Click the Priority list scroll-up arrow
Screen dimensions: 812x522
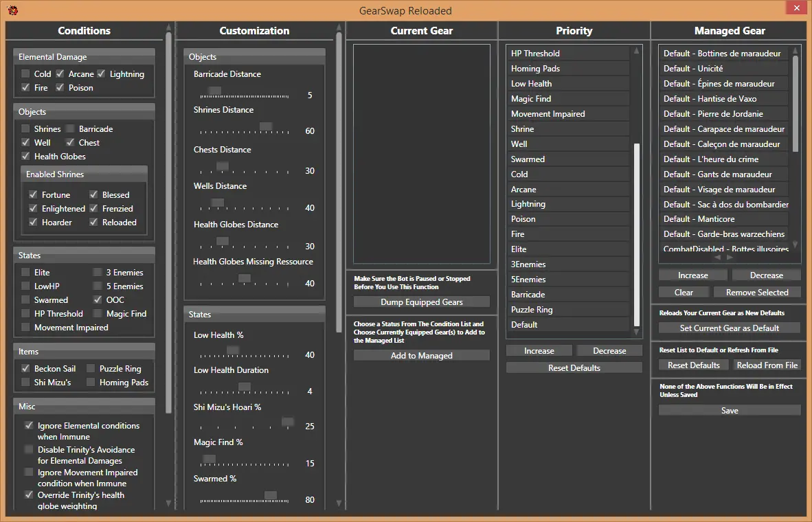pyautogui.click(x=637, y=50)
